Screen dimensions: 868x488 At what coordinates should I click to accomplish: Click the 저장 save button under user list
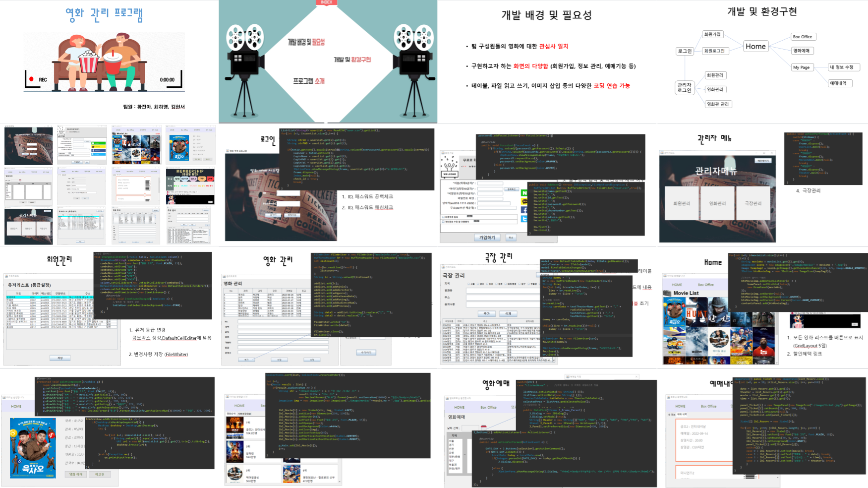pos(60,358)
